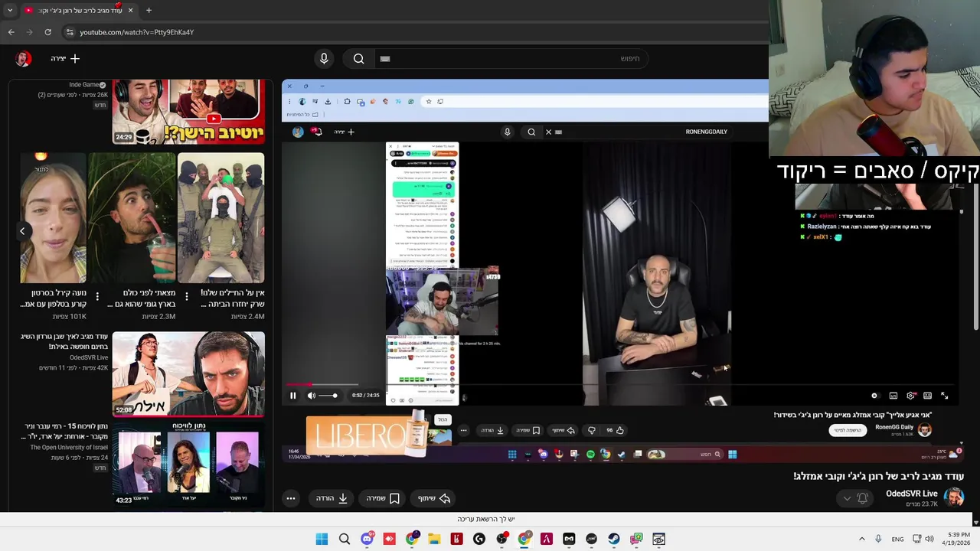
Task: Open the 52:08 אילת video thumbnail
Action: point(188,374)
